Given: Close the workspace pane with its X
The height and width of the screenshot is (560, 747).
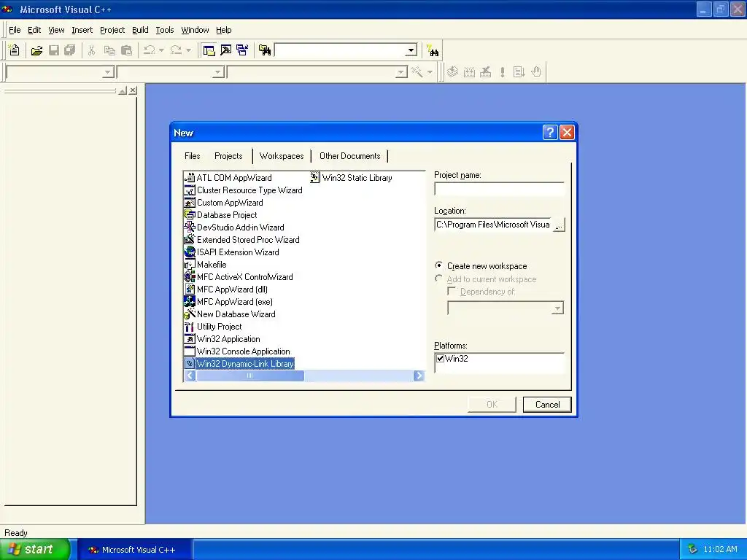Looking at the screenshot, I should 133,90.
